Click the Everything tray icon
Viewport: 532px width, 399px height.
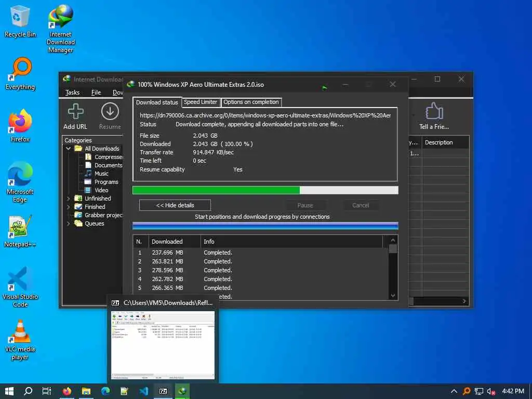467,391
